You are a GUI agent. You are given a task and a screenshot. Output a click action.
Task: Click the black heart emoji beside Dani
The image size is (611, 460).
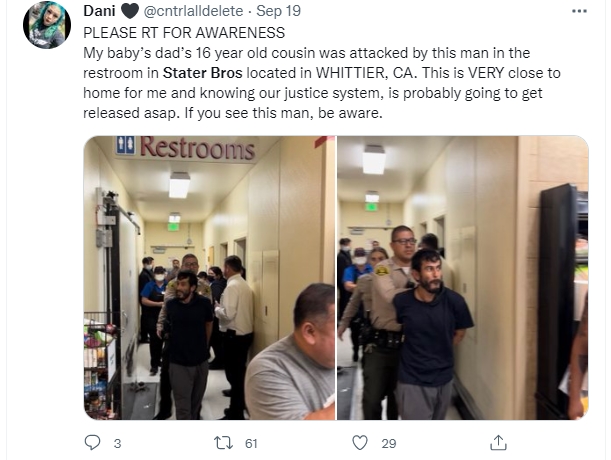[130, 11]
